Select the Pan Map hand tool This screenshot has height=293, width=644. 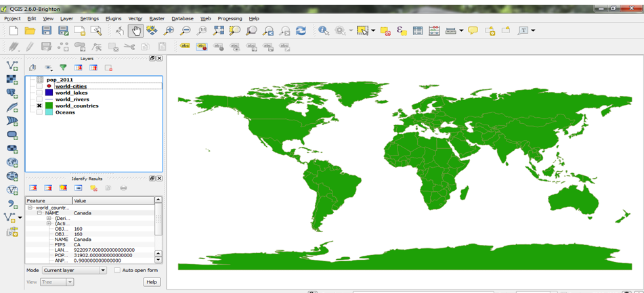click(x=136, y=31)
